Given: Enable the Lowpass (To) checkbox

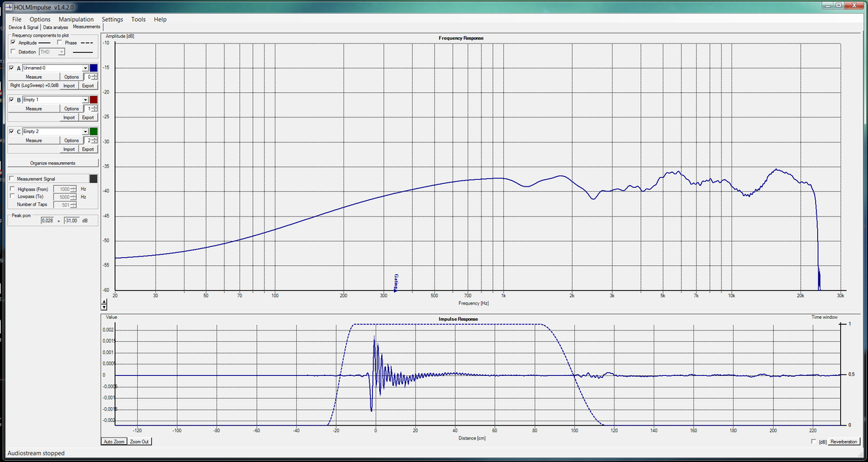Looking at the screenshot, I should [x=13, y=197].
